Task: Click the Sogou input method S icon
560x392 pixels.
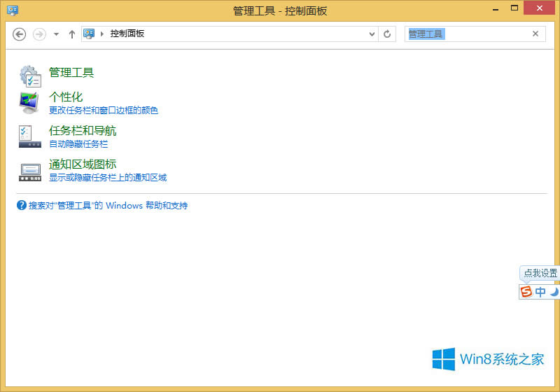Action: [526, 292]
